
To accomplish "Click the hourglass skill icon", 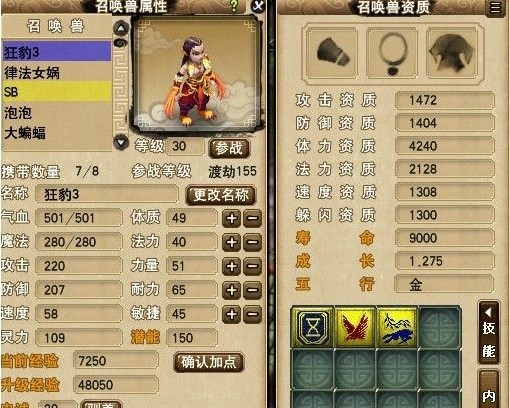I will [313, 326].
